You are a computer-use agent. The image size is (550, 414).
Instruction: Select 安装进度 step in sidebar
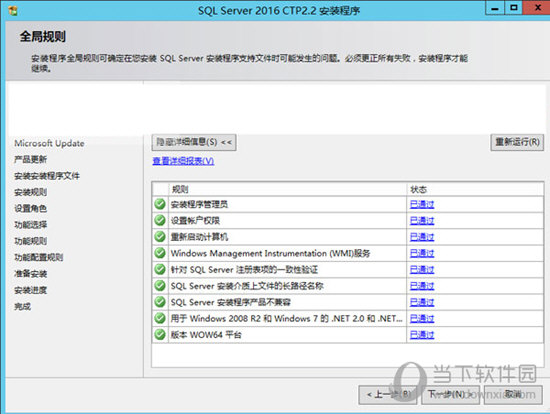[31, 290]
